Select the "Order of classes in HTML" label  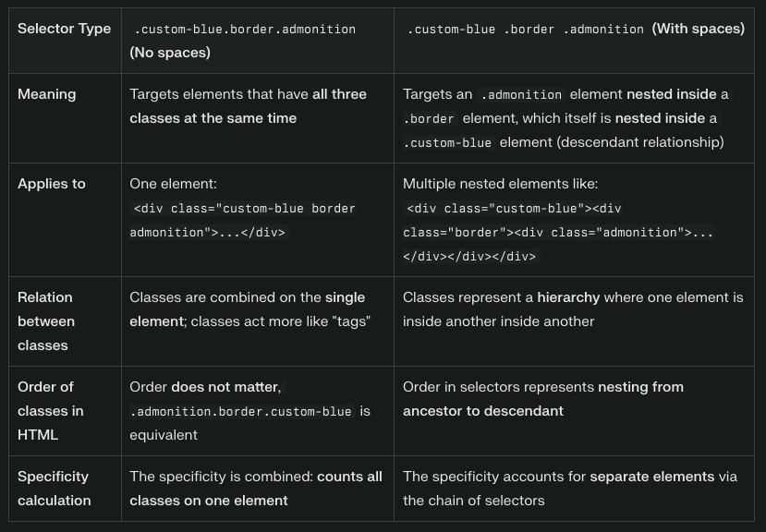(x=51, y=411)
